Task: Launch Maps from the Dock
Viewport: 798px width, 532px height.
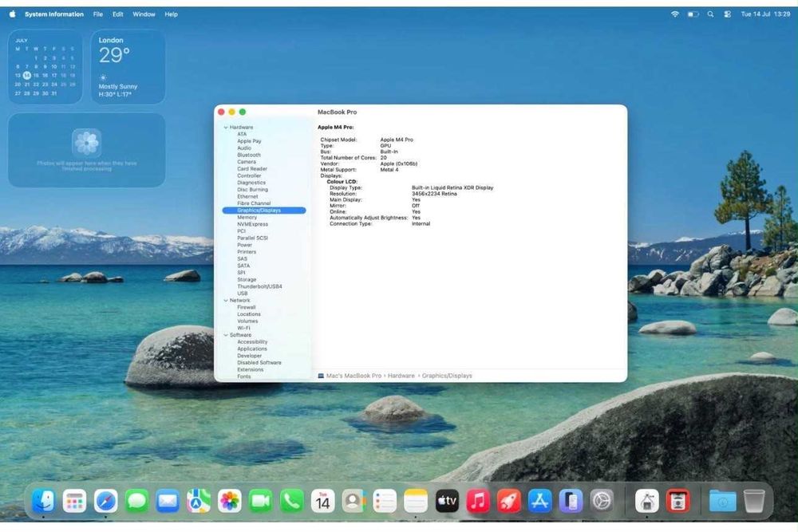Action: (199, 501)
